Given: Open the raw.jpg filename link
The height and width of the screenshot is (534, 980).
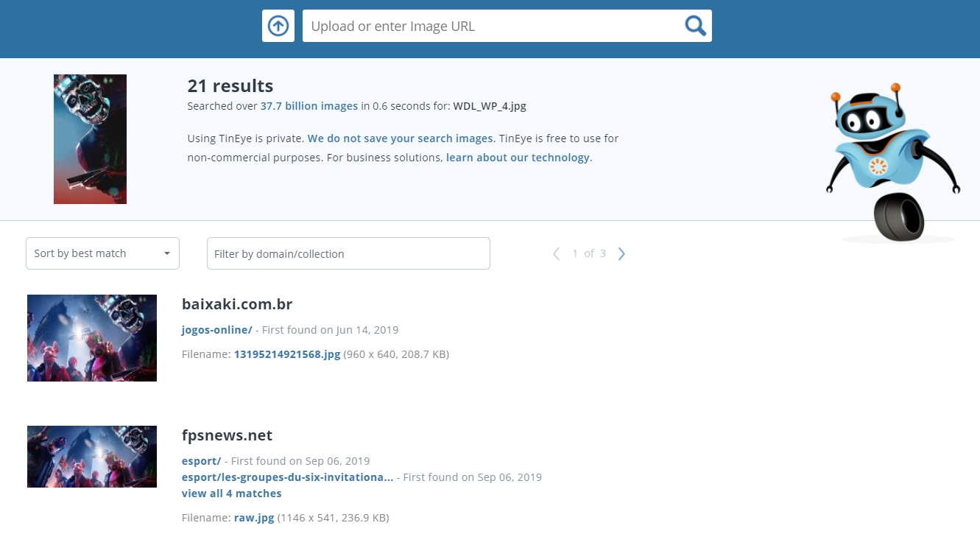Looking at the screenshot, I should 254,518.
